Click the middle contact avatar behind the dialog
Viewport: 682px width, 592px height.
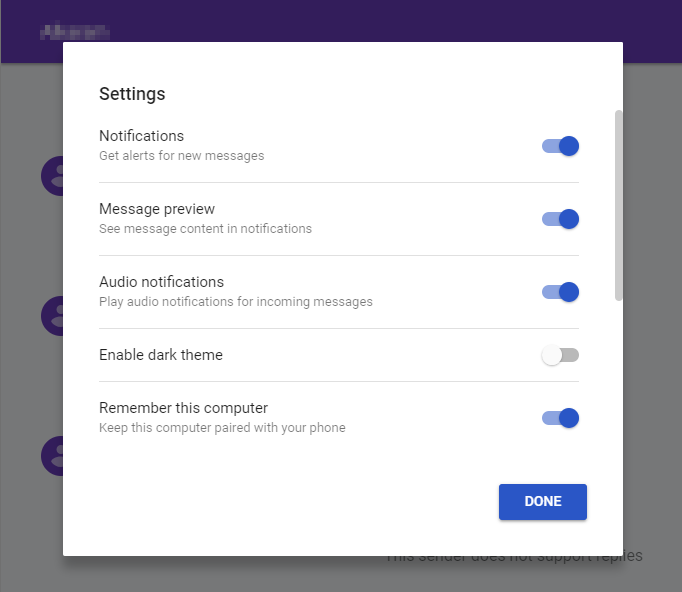pos(52,316)
